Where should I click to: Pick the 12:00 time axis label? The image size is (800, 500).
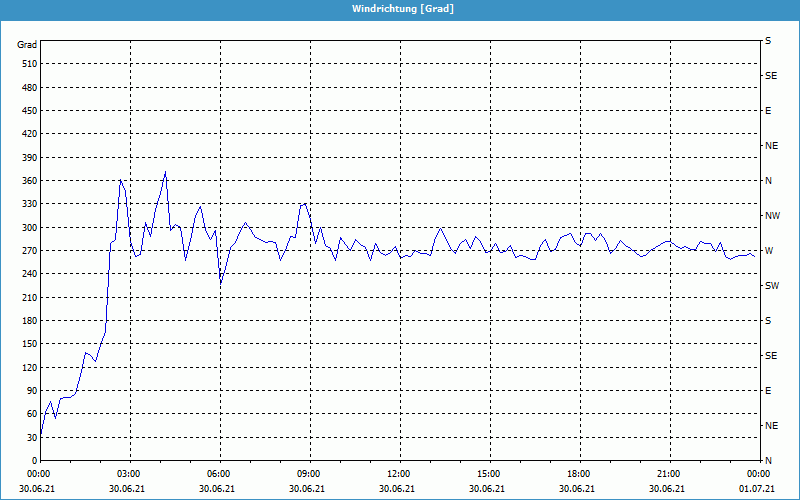399,474
